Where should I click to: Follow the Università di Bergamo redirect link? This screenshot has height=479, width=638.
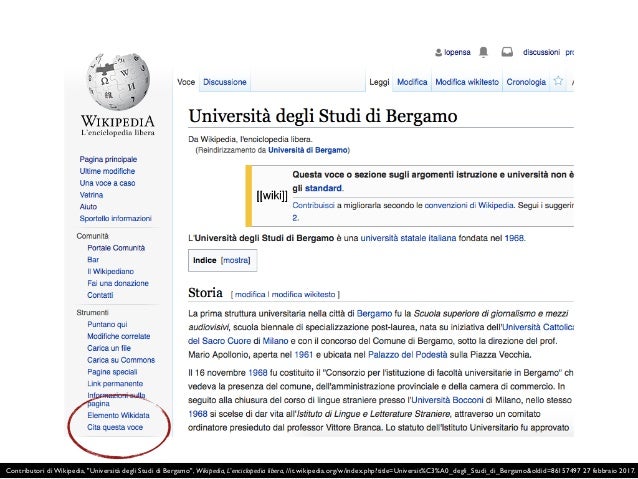308,150
